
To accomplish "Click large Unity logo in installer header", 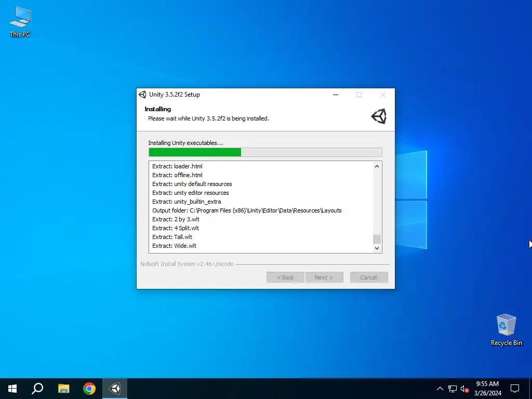I will (379, 116).
